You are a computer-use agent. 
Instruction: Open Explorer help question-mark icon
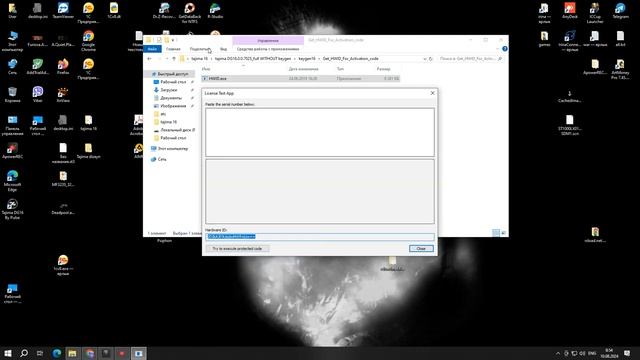click(x=505, y=49)
